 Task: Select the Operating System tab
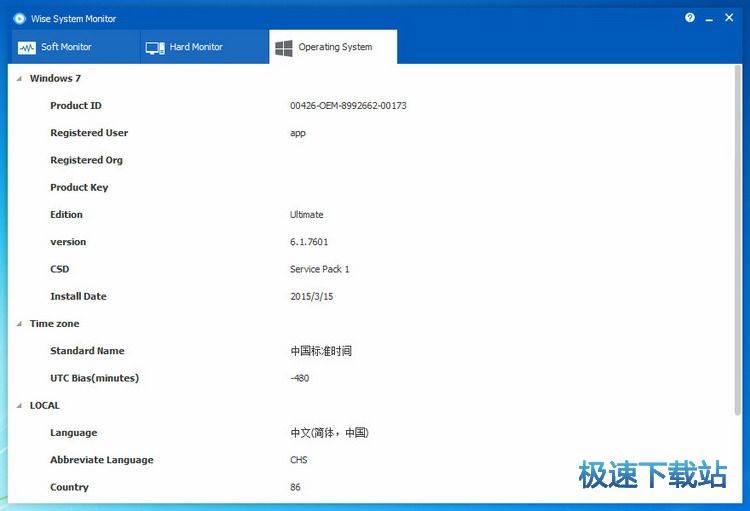(334, 47)
